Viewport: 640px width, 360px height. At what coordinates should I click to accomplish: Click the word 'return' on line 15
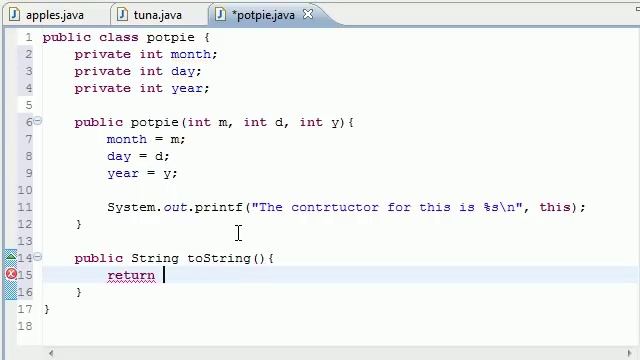pyautogui.click(x=131, y=276)
